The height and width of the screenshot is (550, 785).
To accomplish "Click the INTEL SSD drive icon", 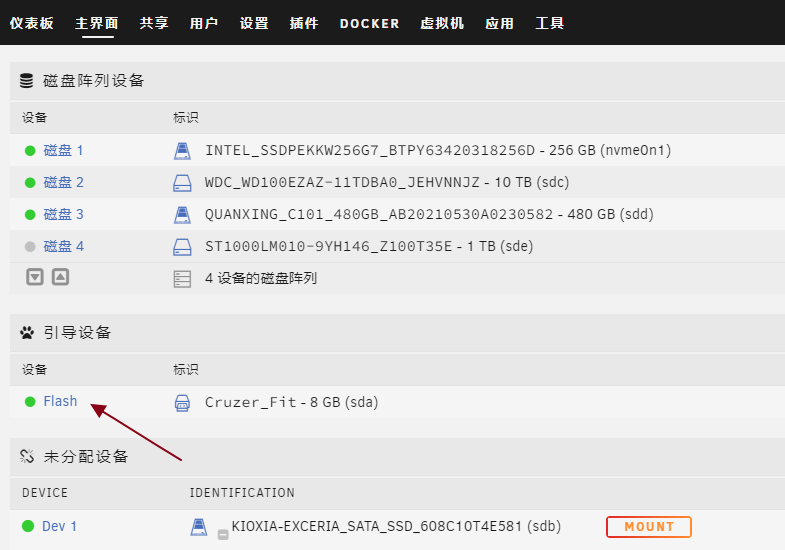I will (x=182, y=151).
